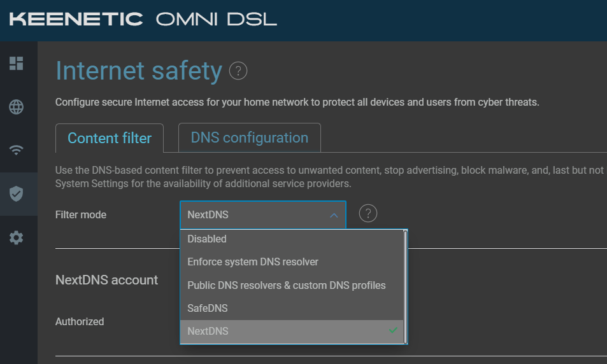The height and width of the screenshot is (364, 607).
Task: Click the Internet safety page heading
Action: click(139, 71)
